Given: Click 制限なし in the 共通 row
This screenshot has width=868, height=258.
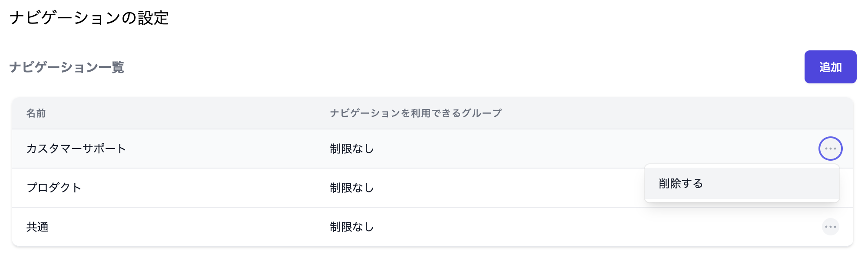Looking at the screenshot, I should [352, 227].
